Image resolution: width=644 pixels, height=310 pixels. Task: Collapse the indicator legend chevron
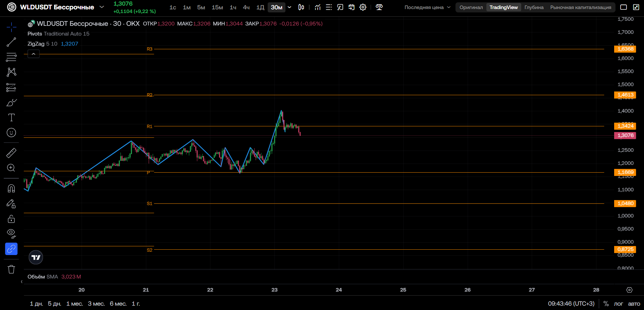point(34,54)
